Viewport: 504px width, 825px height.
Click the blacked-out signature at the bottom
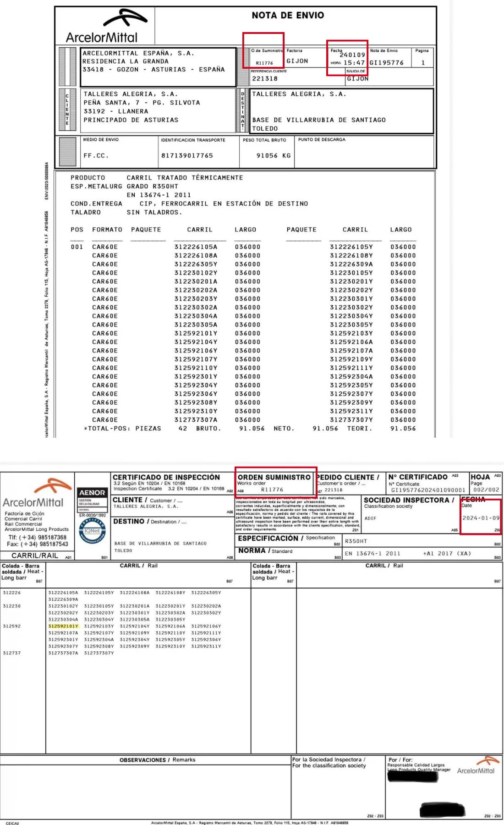[443, 810]
